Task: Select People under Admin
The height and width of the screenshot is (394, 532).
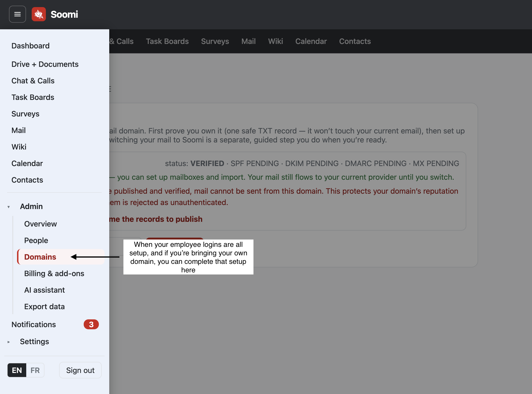Action: [36, 240]
